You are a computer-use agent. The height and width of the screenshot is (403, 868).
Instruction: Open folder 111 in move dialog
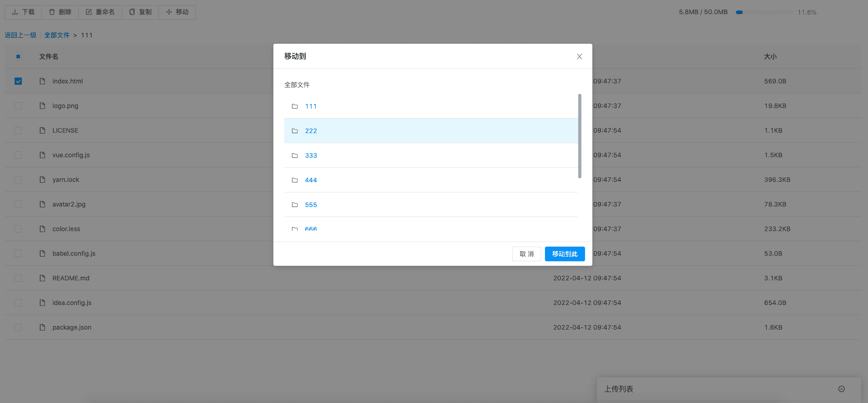click(x=311, y=106)
